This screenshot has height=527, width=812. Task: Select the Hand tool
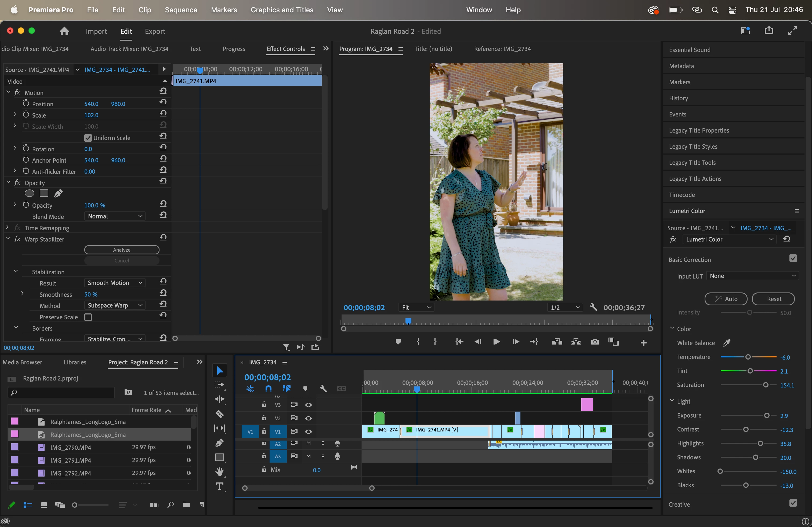tap(219, 471)
